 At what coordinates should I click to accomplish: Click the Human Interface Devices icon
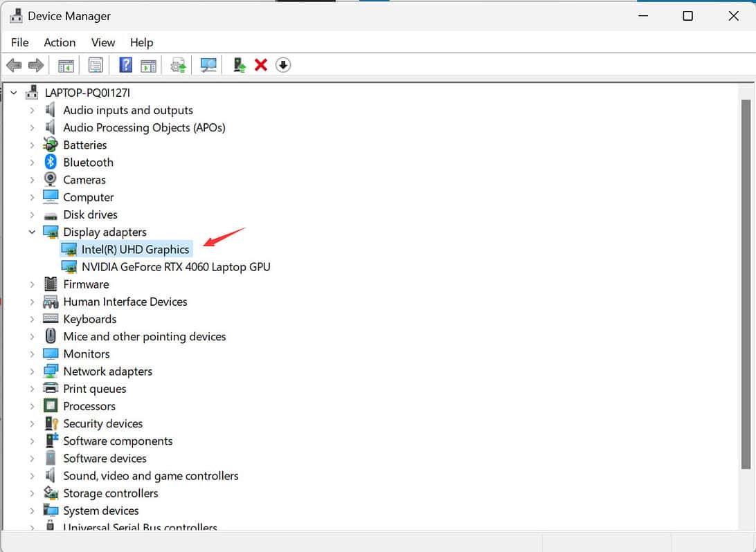50,302
